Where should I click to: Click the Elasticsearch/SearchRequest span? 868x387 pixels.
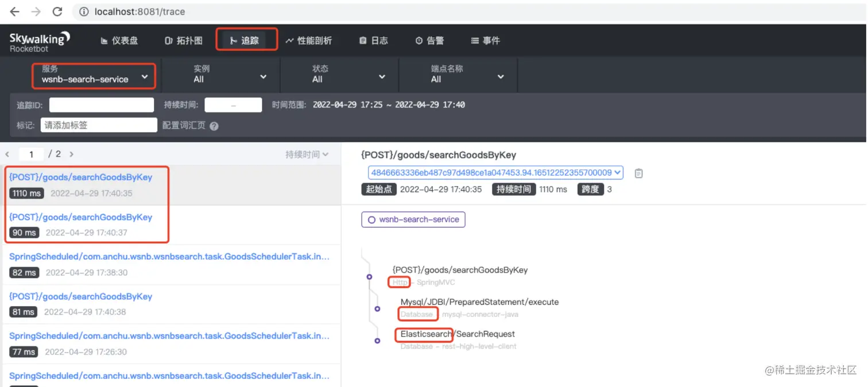(x=458, y=334)
